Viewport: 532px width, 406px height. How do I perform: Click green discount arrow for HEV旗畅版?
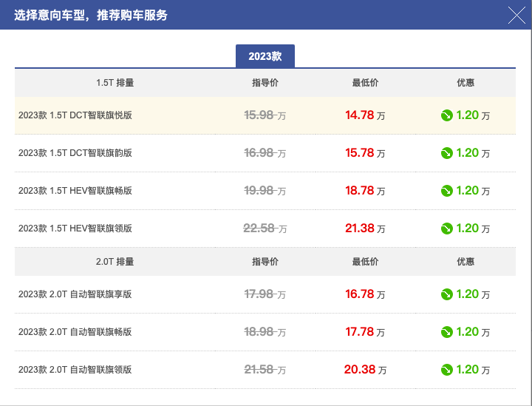coord(447,191)
